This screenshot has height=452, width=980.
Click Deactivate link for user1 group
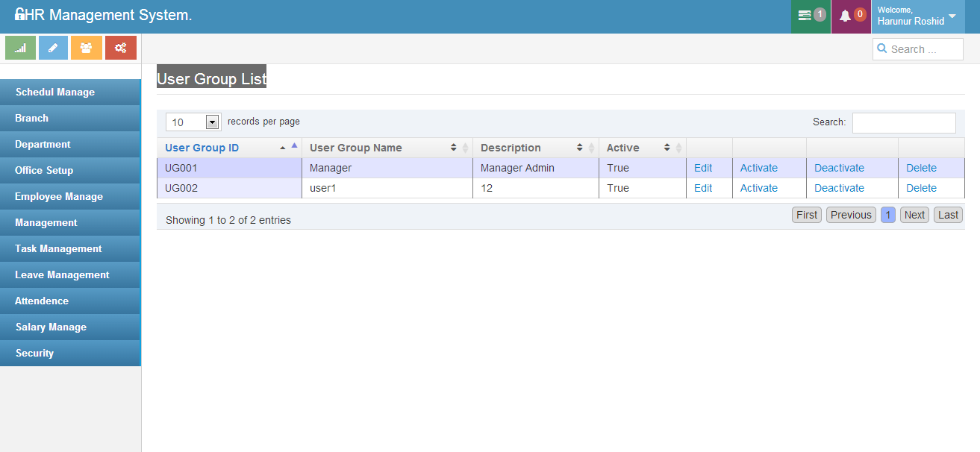pos(839,188)
